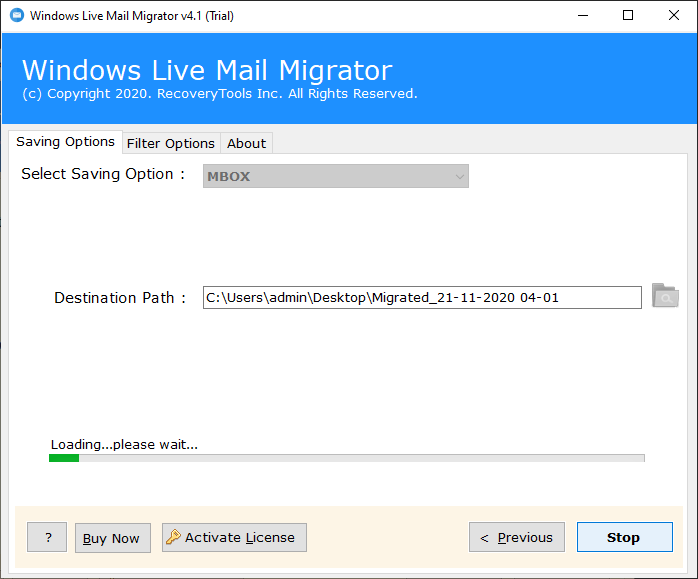Click the key icon on Activate License
The height and width of the screenshot is (579, 698).
click(x=173, y=537)
